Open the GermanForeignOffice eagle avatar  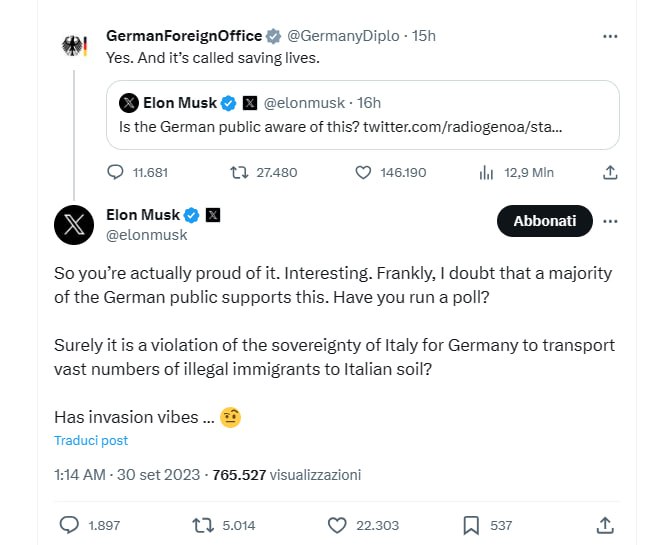75,47
